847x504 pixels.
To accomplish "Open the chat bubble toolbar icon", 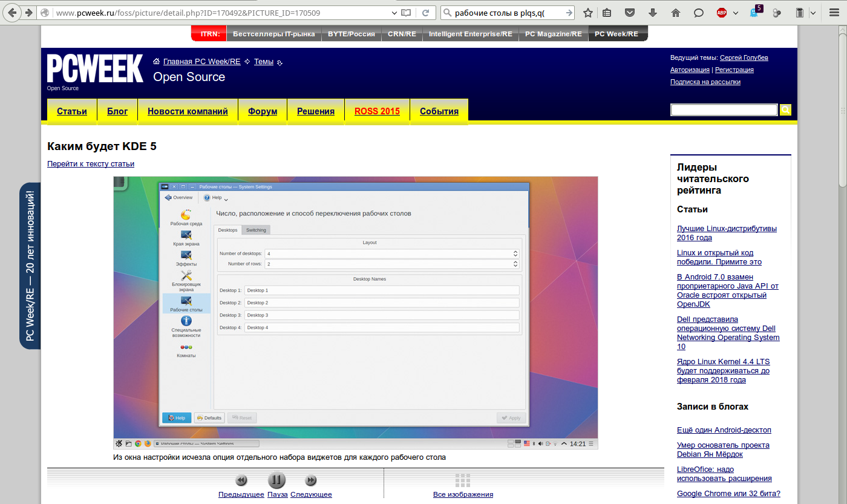I will 698,13.
